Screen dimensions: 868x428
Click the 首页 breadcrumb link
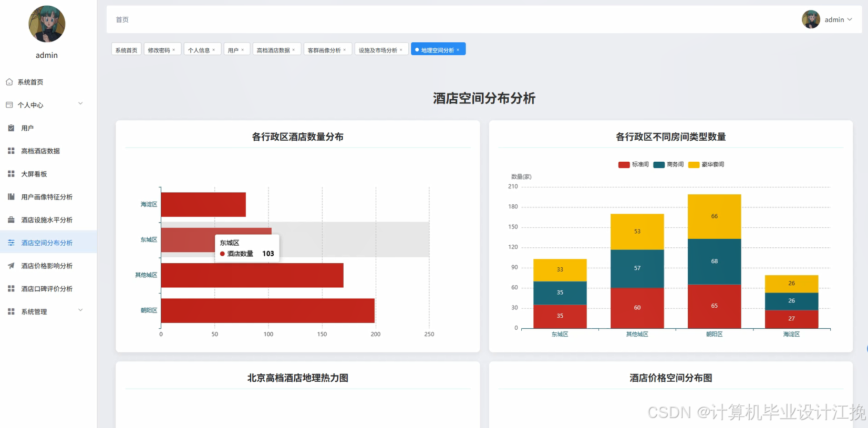pyautogui.click(x=122, y=19)
